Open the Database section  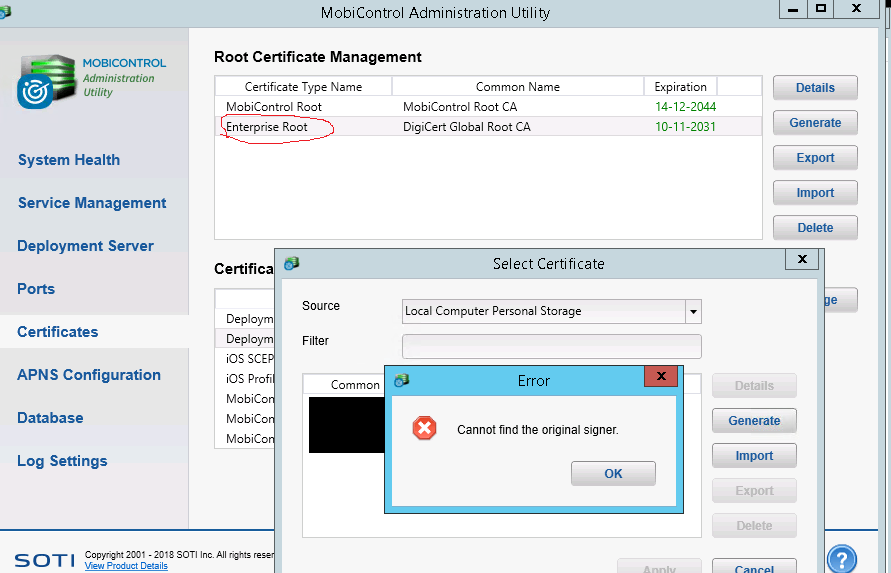[x=50, y=418]
